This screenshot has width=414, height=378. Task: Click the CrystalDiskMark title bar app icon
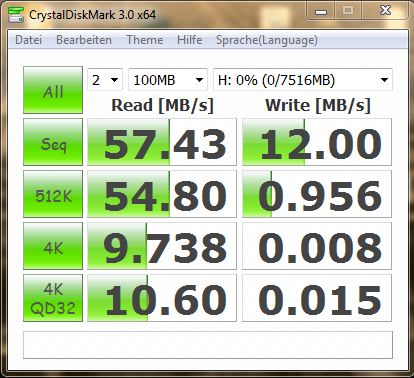(x=16, y=15)
